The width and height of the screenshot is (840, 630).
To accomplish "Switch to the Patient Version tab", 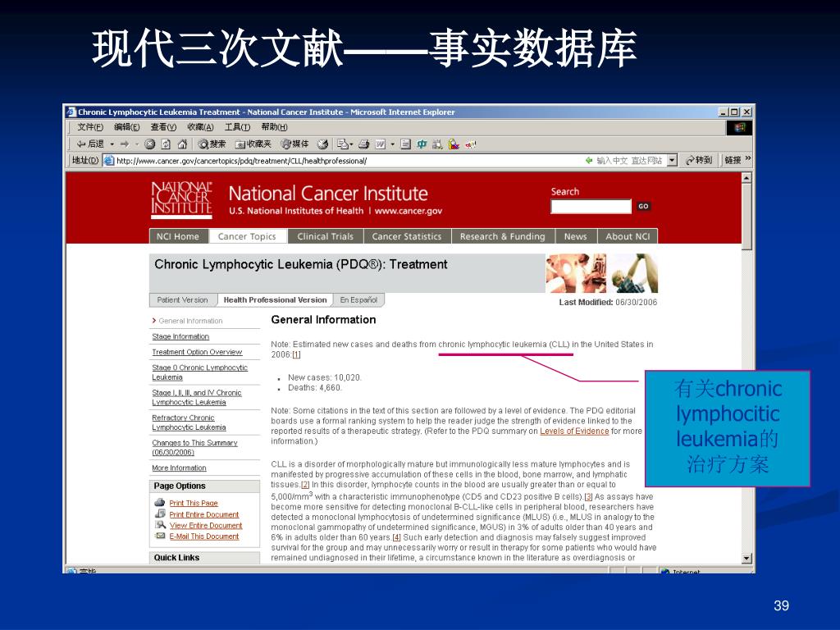I will tap(183, 300).
